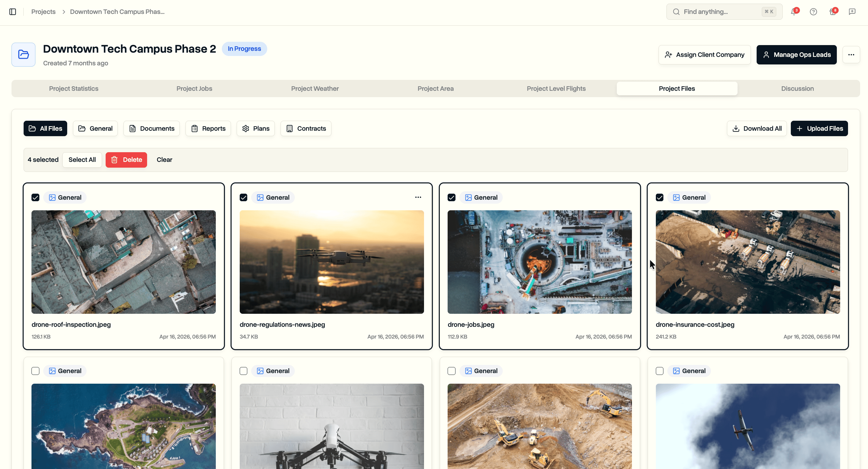Open the feedback chat icon

click(x=852, y=11)
